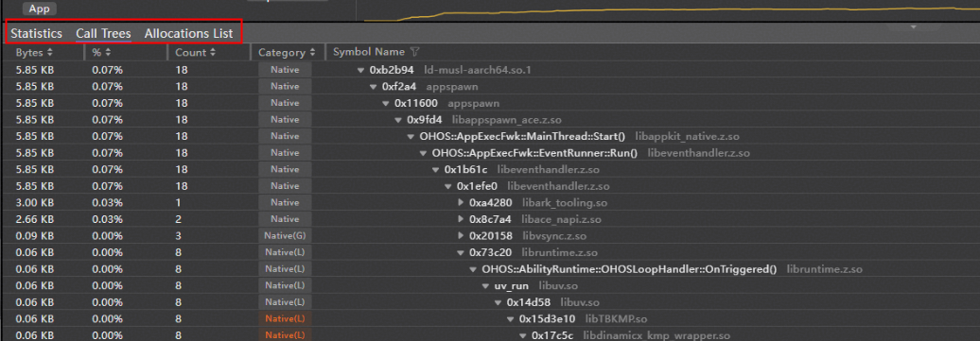The image size is (980, 341).
Task: Collapse the uv_run libuv.so node
Action: 485,286
